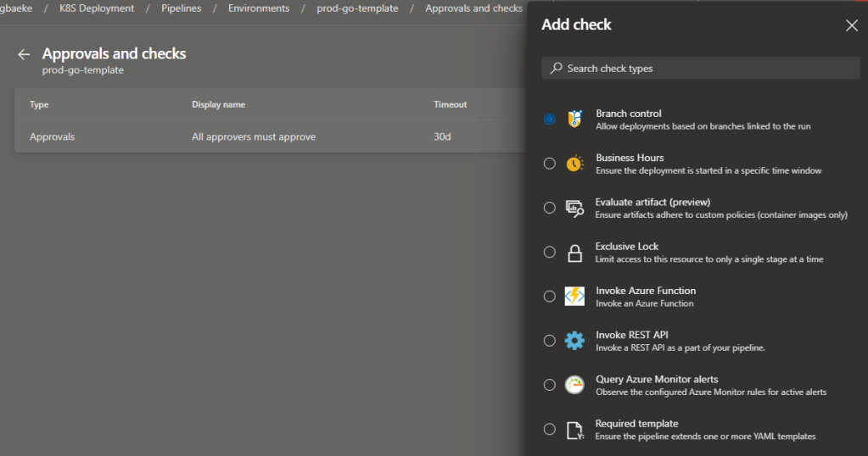Choose the Required template radio button
868x456 pixels.
click(x=550, y=430)
